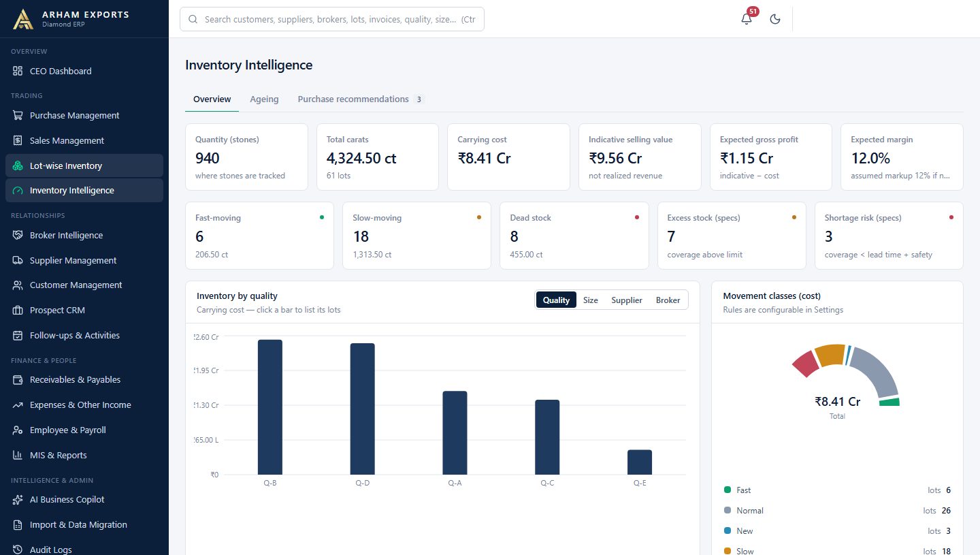The image size is (980, 555).
Task: Click the Purchase Management cart icon
Action: pos(18,115)
